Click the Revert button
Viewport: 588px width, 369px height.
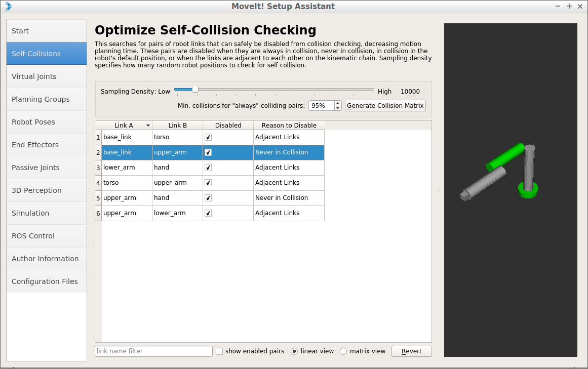[x=411, y=351]
